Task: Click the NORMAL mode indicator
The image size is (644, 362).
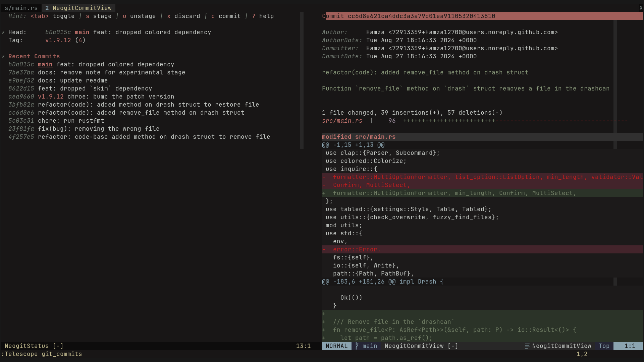Action: (x=336, y=346)
